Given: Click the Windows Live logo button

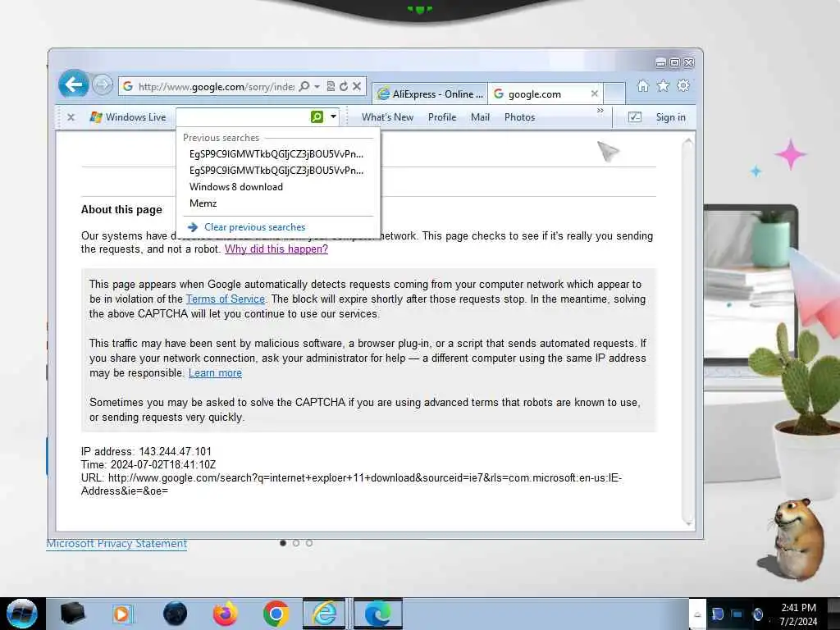Looking at the screenshot, I should point(128,116).
